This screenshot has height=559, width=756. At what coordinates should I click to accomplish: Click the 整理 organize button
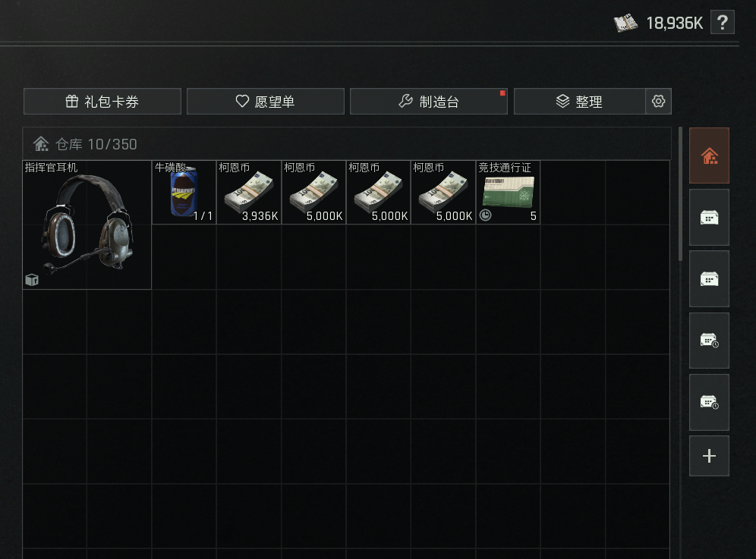click(x=580, y=101)
